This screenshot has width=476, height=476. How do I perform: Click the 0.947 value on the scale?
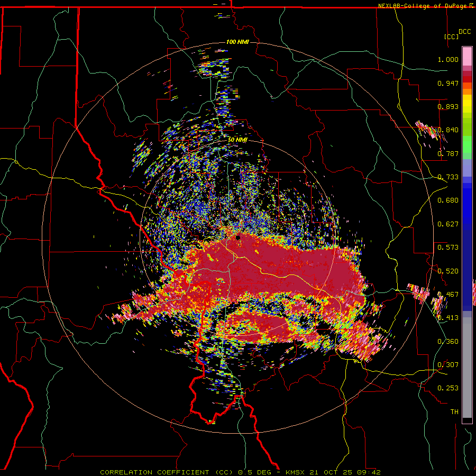448,83
